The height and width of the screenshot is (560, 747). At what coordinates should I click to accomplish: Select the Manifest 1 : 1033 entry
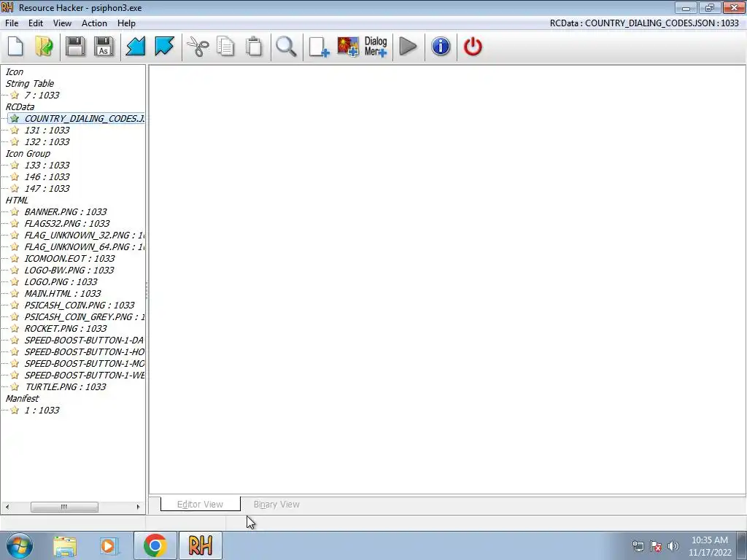(x=42, y=410)
